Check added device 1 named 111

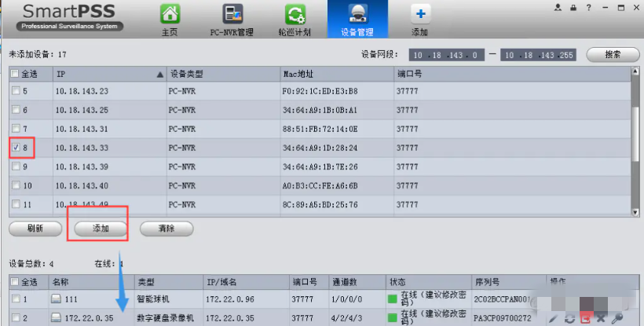click(x=16, y=299)
